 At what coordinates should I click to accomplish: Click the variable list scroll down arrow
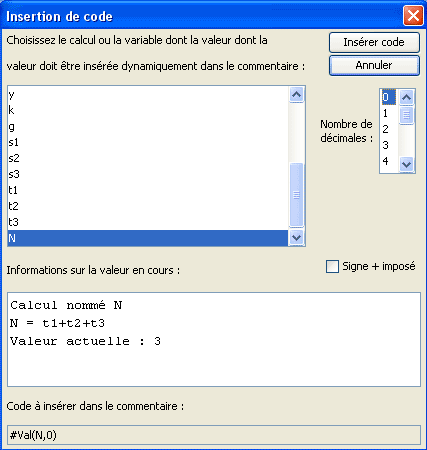(x=296, y=238)
